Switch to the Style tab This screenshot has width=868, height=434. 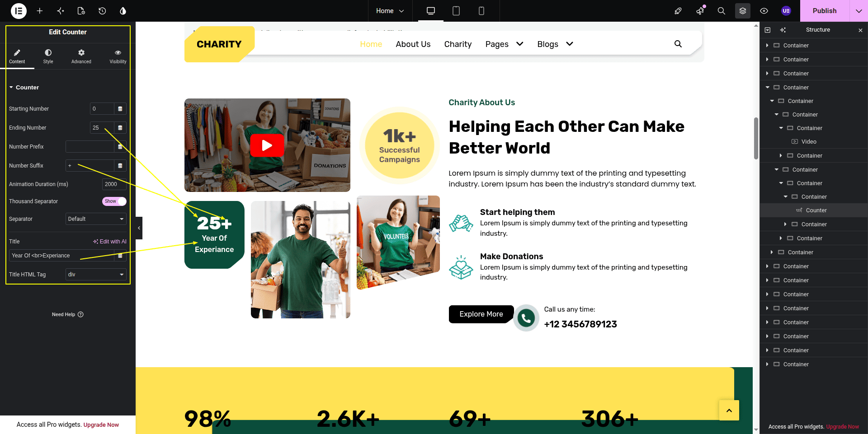(x=48, y=56)
